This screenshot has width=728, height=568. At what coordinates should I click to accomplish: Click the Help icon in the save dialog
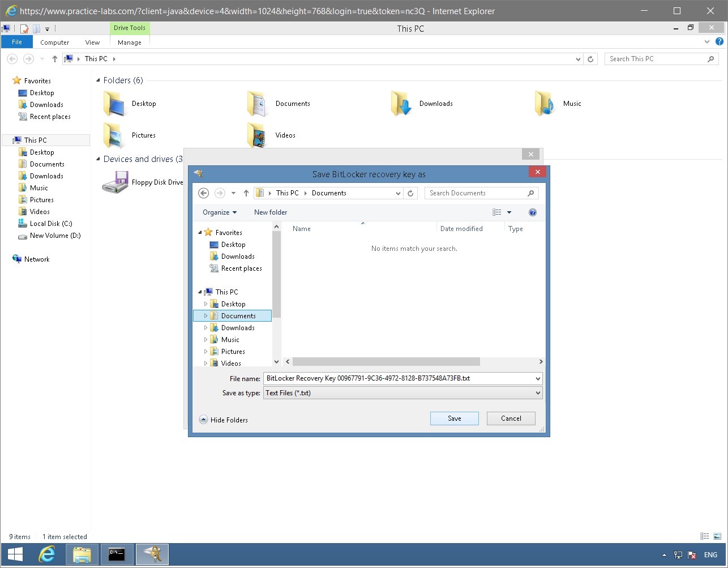click(x=532, y=212)
